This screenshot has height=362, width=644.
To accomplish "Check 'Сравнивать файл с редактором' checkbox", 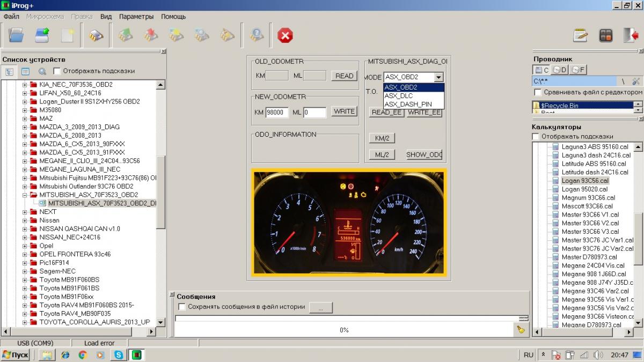I will coord(537,92).
